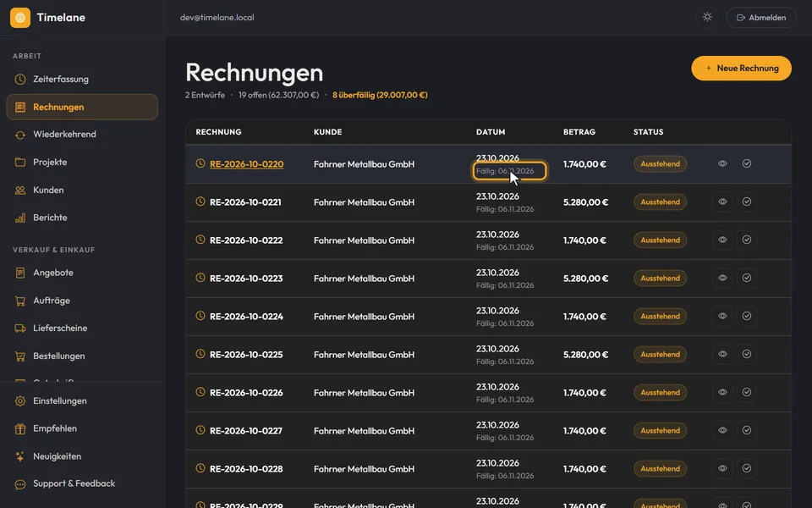Mark RE-2026-10-0228 paid with check icon
The height and width of the screenshot is (508, 812).
click(747, 468)
